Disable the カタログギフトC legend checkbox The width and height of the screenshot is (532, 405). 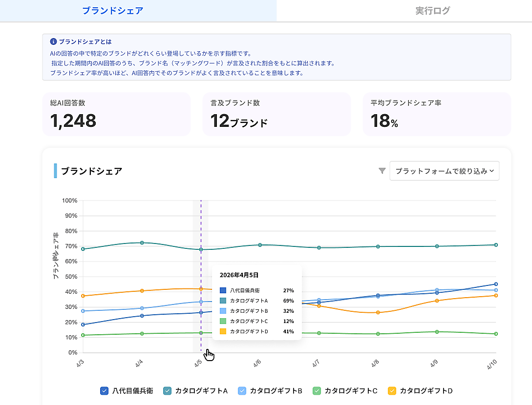(317, 391)
